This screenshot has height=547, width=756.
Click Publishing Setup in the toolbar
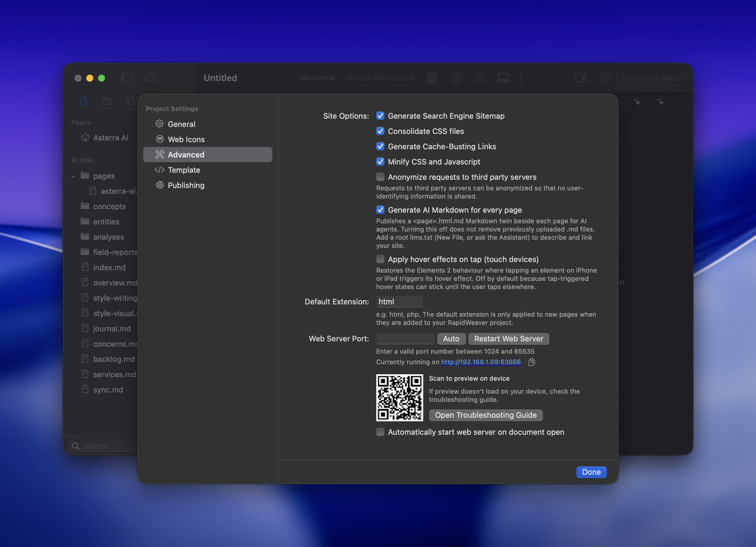click(x=652, y=78)
